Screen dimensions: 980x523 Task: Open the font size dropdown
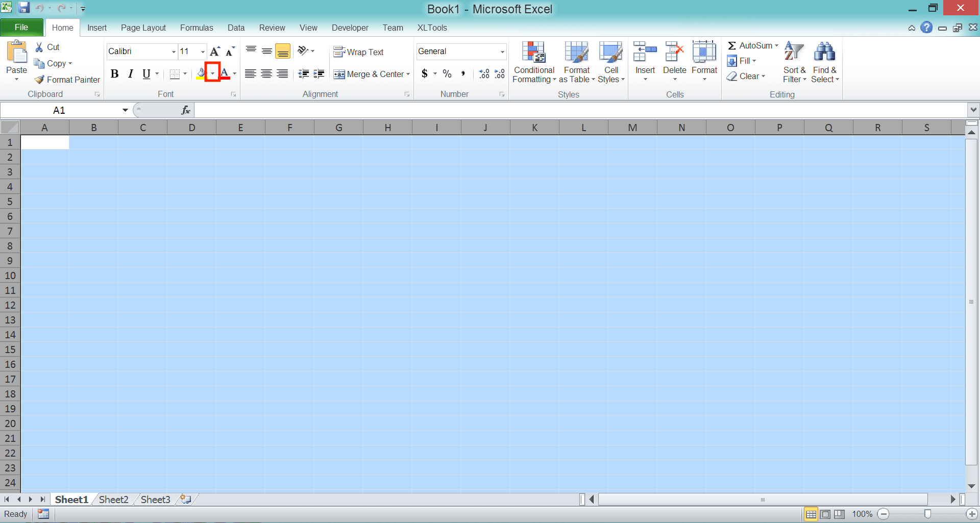(203, 52)
